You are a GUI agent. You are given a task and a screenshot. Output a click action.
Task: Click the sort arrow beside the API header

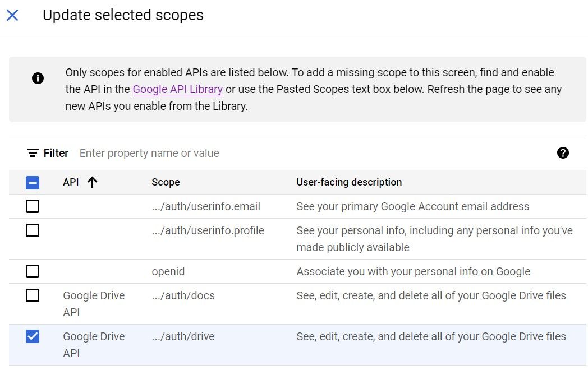(x=91, y=182)
